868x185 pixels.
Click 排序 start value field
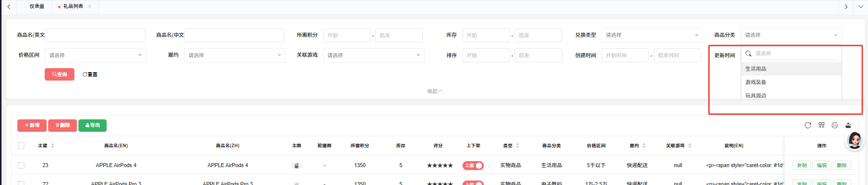(x=486, y=55)
